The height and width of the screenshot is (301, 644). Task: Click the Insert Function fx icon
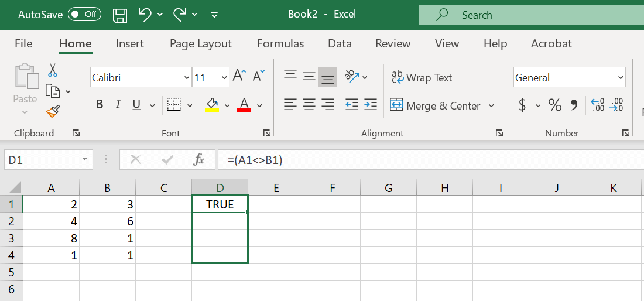199,159
